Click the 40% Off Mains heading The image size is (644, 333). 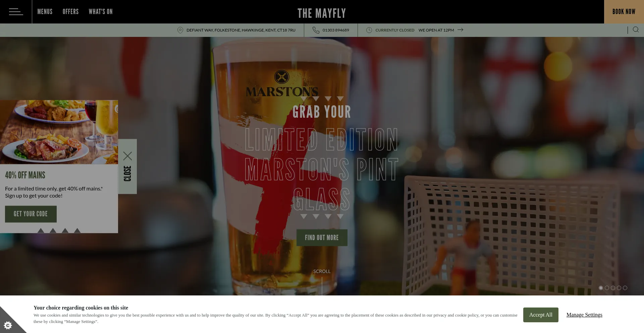click(25, 175)
